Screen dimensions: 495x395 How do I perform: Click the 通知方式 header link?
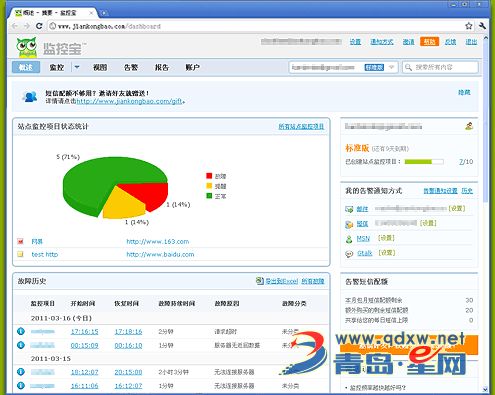click(382, 42)
